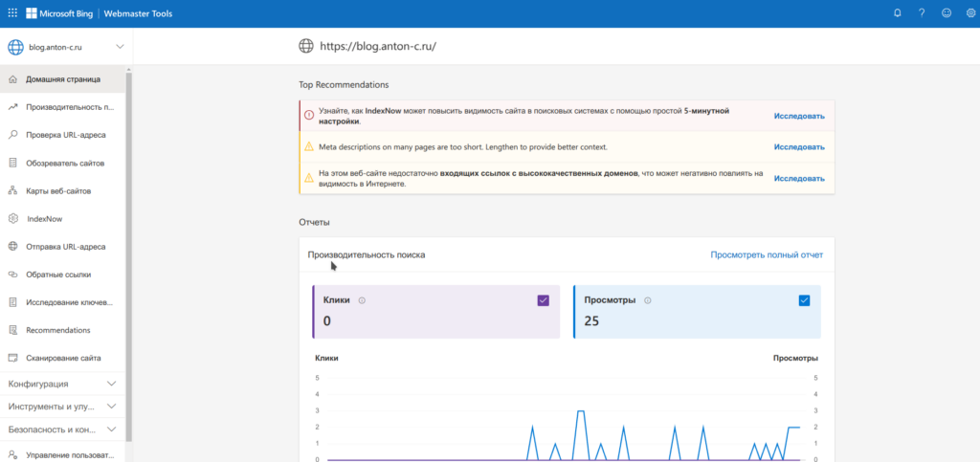Open the settings gear icon
Image resolution: width=980 pixels, height=462 pixels.
coord(969,13)
